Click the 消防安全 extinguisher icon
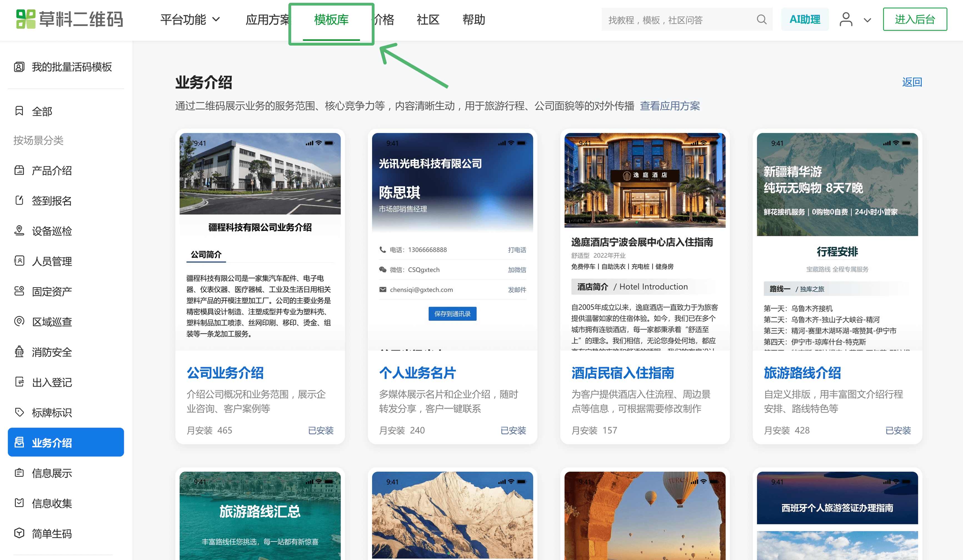This screenshot has height=560, width=963. point(19,352)
